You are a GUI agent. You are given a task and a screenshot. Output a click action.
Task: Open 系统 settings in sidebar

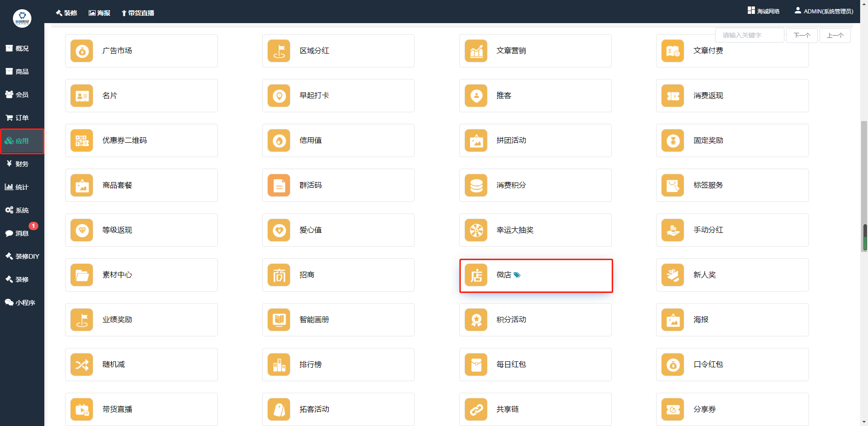point(22,210)
